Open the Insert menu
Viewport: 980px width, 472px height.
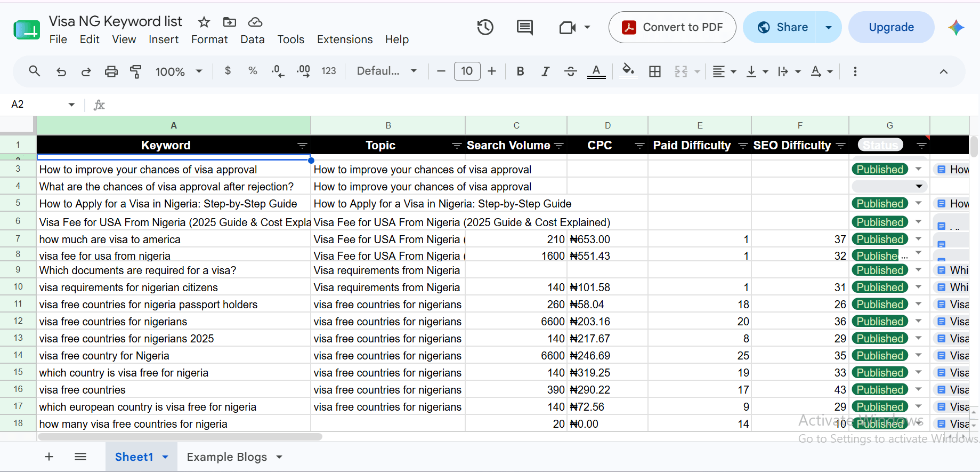164,39
